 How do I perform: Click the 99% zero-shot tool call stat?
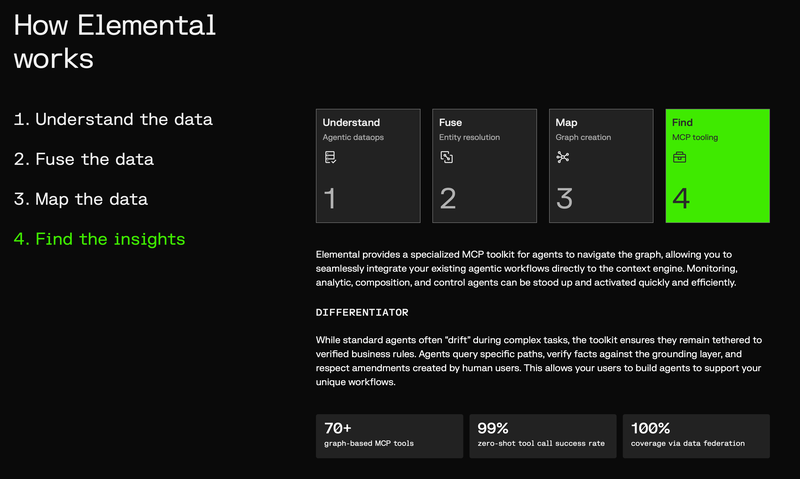[543, 436]
